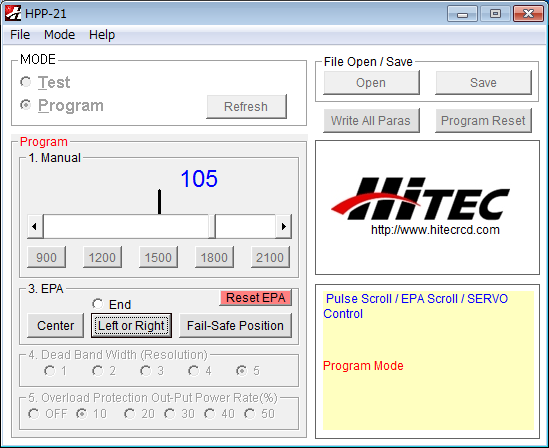Select the Program mode radio button

pos(26,105)
